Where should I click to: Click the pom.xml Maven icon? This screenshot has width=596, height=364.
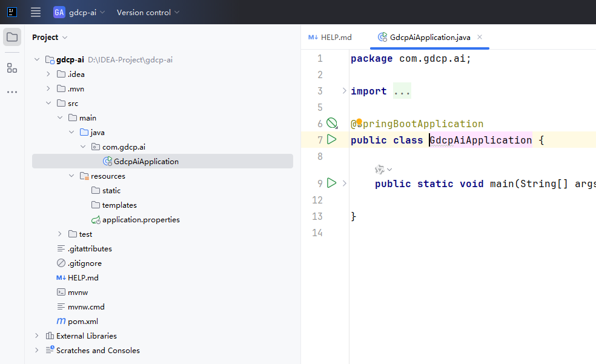tap(61, 321)
